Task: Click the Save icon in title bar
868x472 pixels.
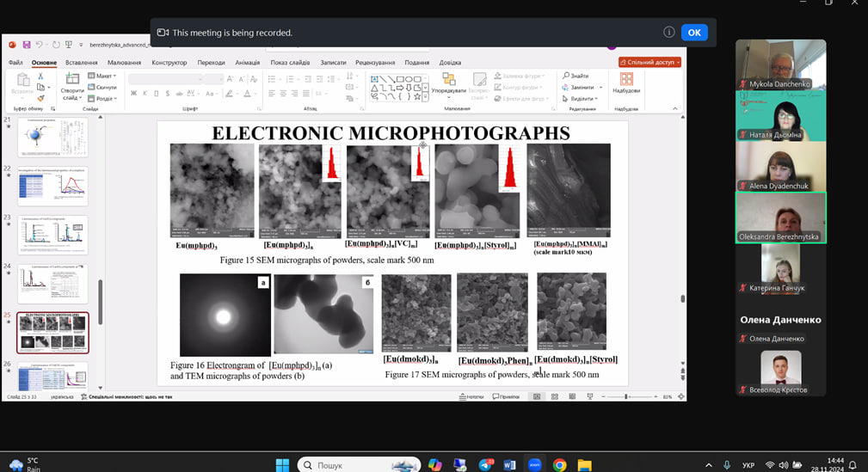Action: click(x=27, y=45)
